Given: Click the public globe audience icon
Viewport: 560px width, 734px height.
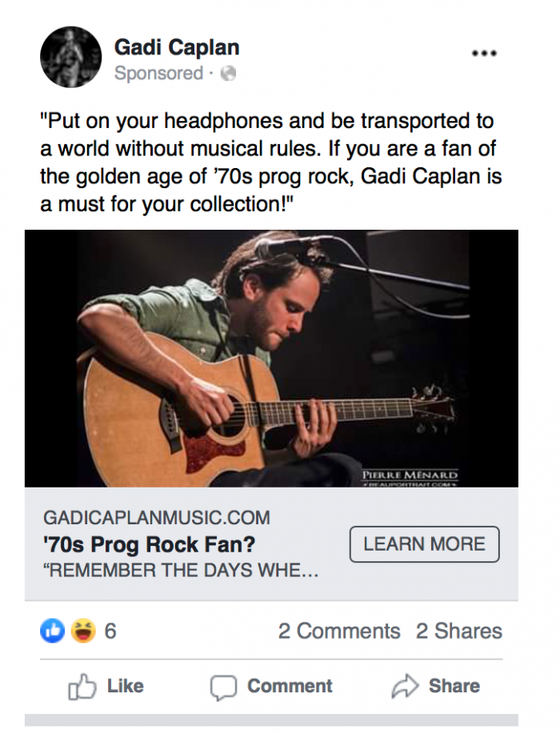Looking at the screenshot, I should coord(228,74).
